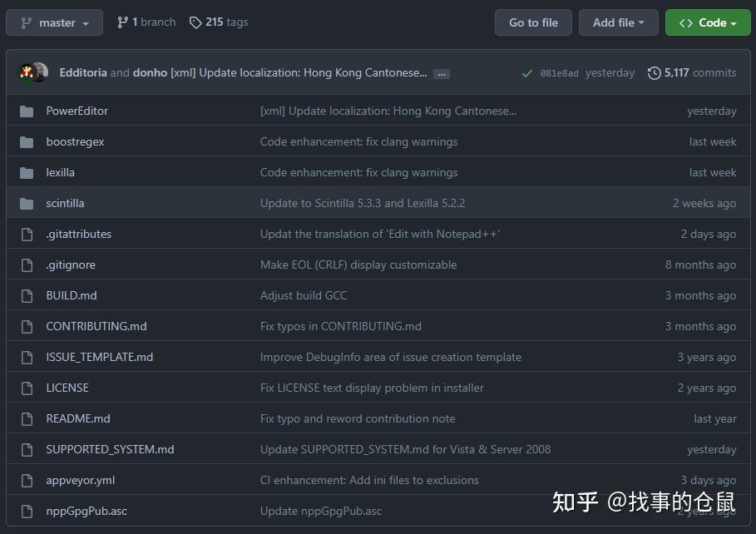The image size is (756, 534).
Task: Click the committer avatar thumbnail
Action: pos(32,73)
